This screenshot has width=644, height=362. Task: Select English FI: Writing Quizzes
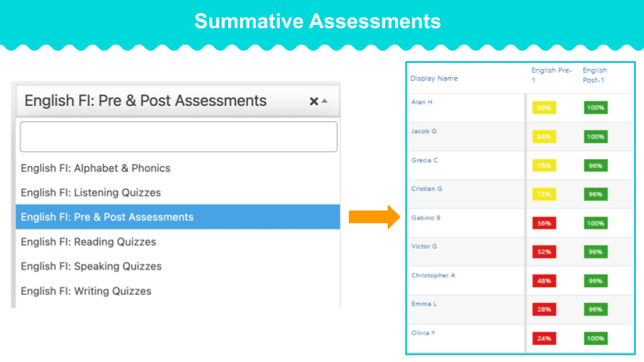coord(86,291)
